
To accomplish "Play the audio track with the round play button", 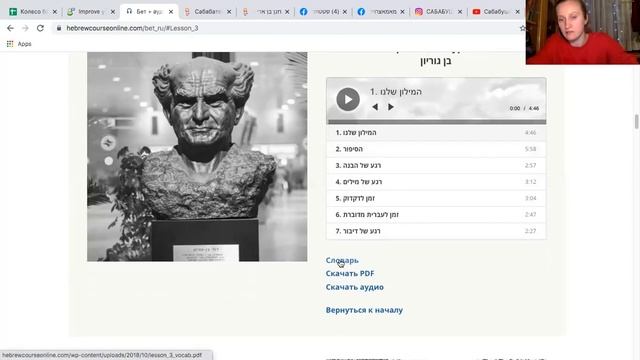I will tap(348, 99).
